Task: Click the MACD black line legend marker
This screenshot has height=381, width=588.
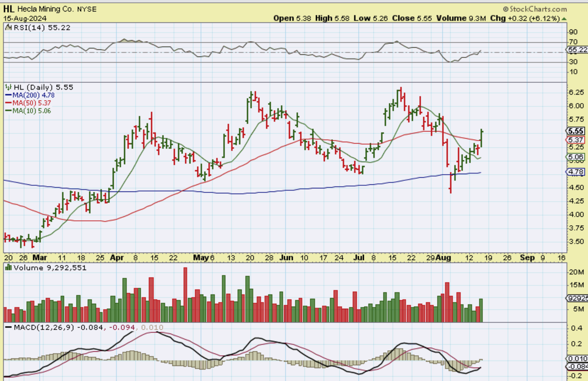Action: coord(9,327)
